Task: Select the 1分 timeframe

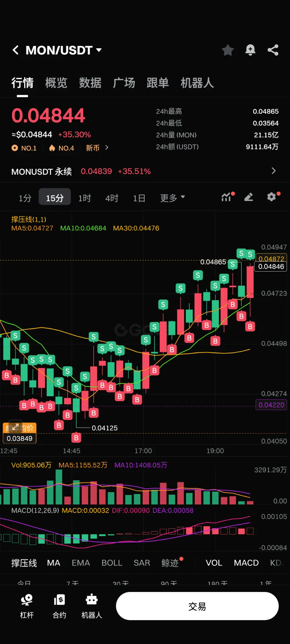Action: click(25, 198)
